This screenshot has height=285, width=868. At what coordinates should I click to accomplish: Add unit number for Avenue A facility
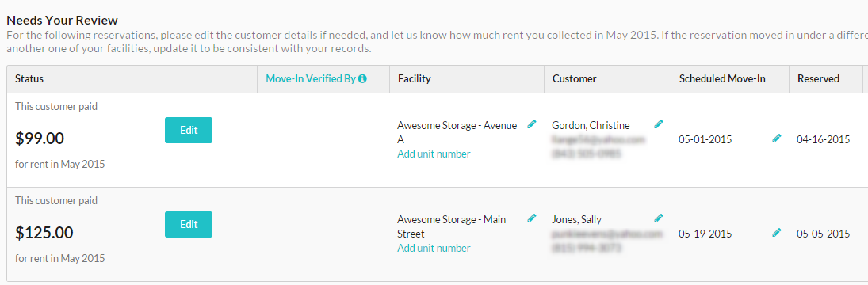[434, 154]
